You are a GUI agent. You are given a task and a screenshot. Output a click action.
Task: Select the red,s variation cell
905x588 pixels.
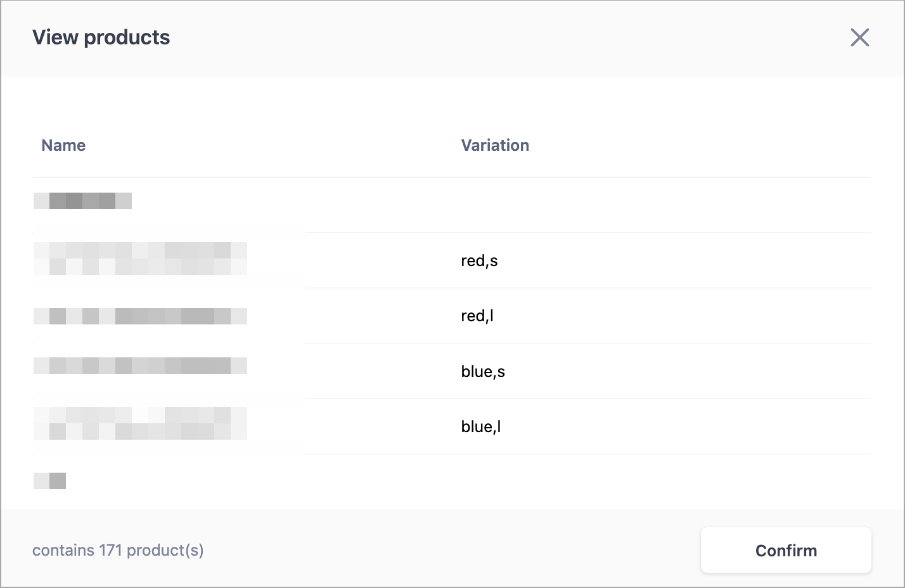(479, 260)
